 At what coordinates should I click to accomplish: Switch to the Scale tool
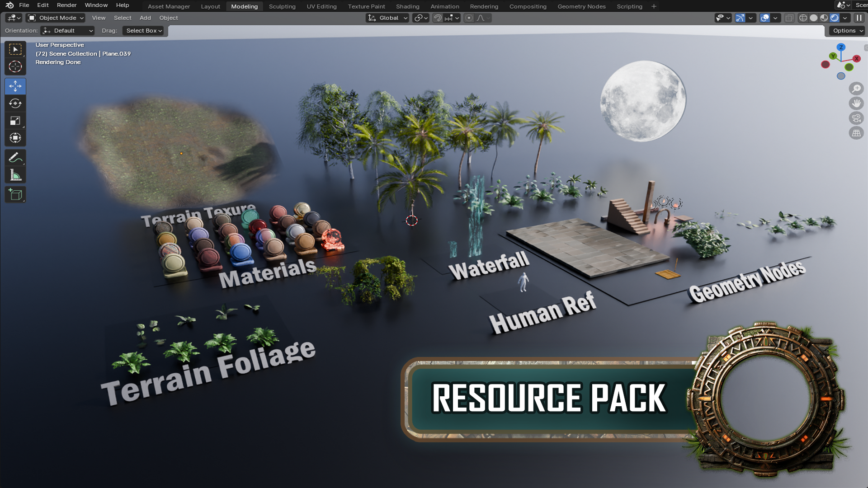[15, 121]
